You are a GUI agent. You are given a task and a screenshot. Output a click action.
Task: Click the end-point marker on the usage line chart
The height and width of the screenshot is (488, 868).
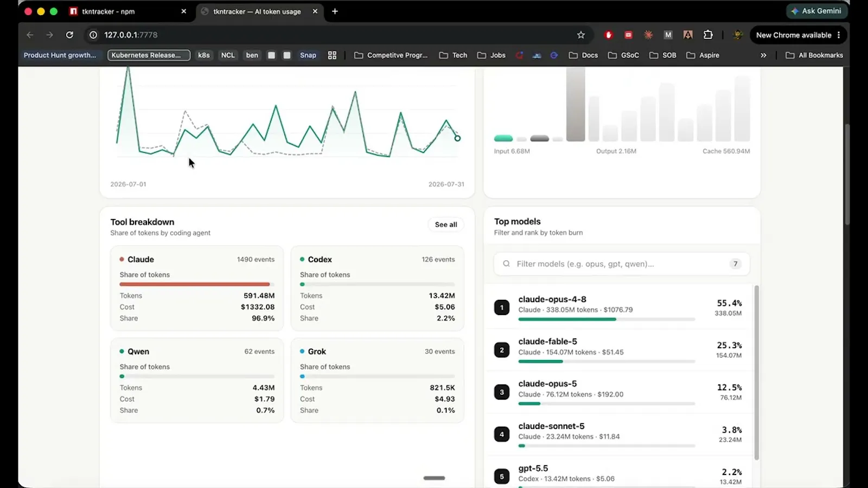click(457, 138)
